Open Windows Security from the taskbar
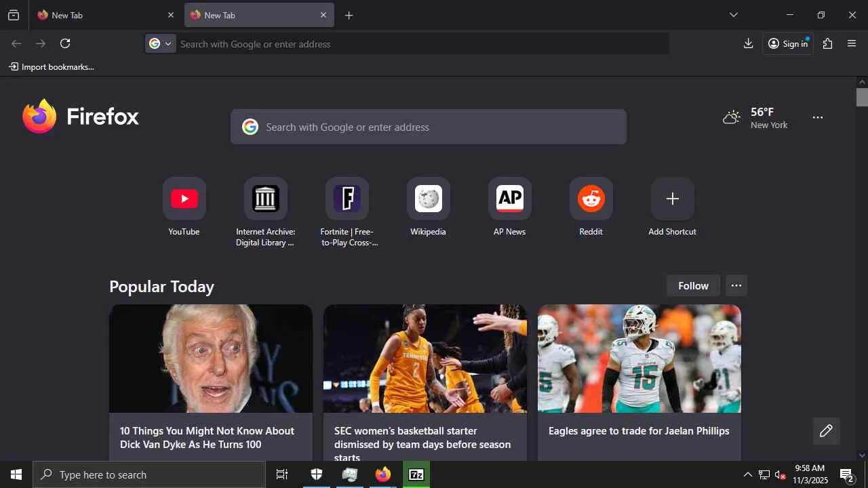Screen dimensions: 868x488 (x=316, y=474)
